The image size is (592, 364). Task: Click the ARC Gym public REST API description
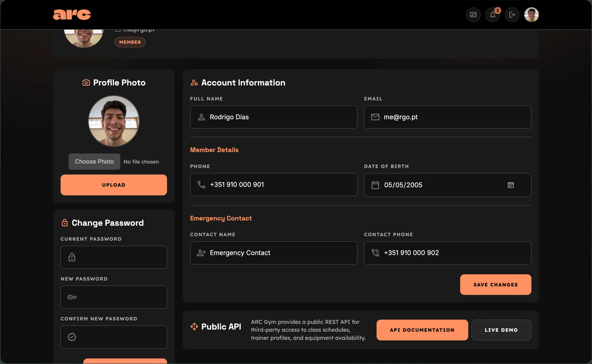click(x=308, y=330)
